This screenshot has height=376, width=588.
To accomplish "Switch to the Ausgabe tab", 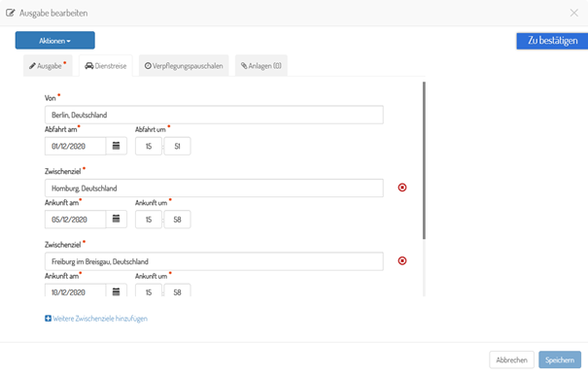I will coord(48,66).
